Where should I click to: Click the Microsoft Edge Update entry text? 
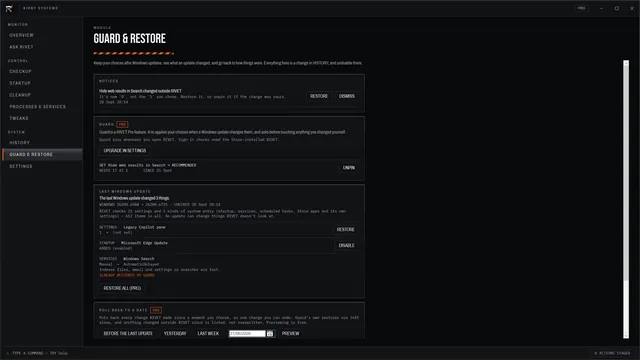[144, 243]
